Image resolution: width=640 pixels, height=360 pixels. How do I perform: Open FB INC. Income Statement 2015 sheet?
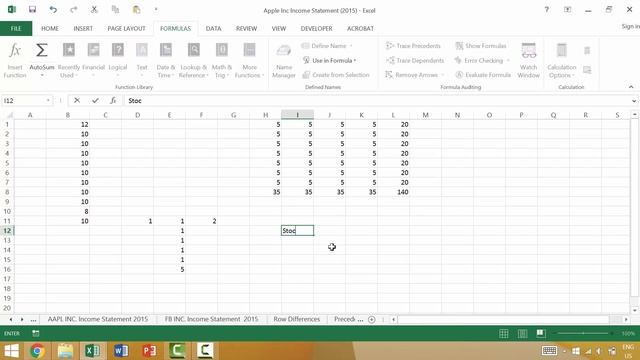pyautogui.click(x=211, y=319)
